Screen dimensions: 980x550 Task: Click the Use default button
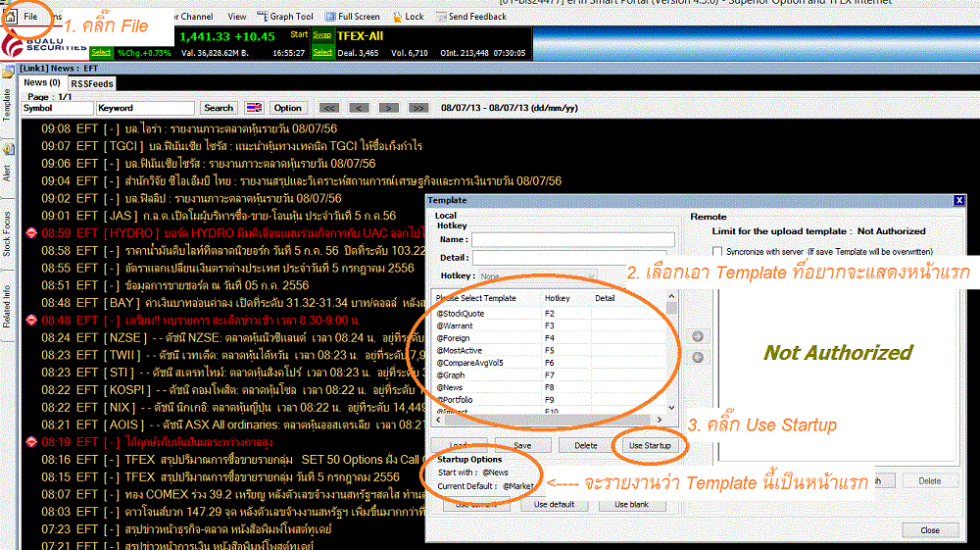(x=554, y=504)
